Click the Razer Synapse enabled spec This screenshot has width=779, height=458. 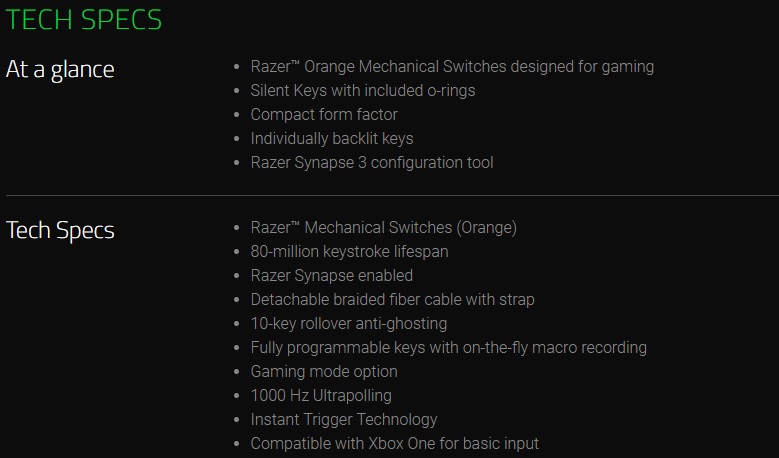[331, 276]
